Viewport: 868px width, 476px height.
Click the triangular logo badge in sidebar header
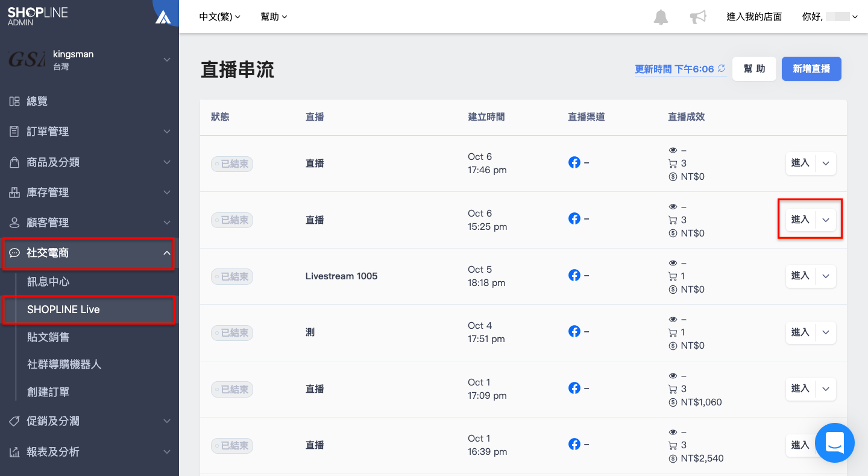click(x=163, y=17)
